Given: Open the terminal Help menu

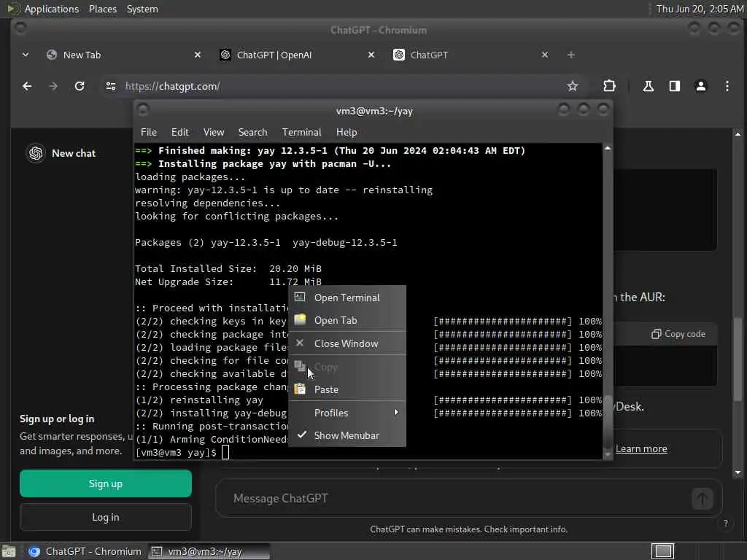Looking at the screenshot, I should 347,133.
